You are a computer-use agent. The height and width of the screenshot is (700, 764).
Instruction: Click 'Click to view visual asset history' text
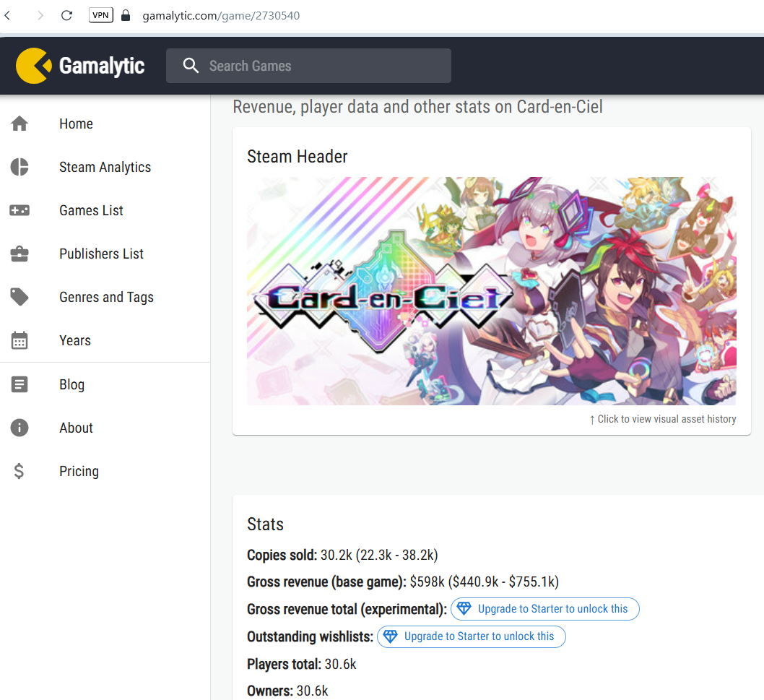tap(663, 419)
